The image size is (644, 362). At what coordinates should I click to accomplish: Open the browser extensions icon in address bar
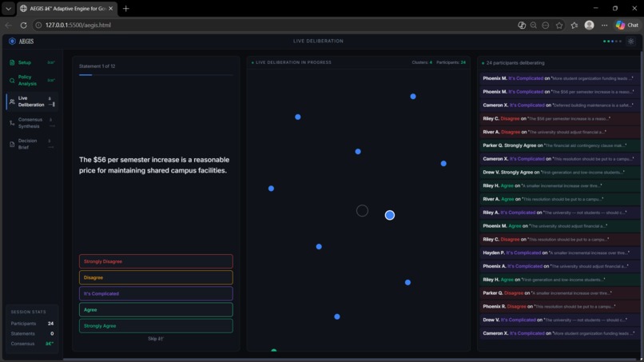click(522, 25)
